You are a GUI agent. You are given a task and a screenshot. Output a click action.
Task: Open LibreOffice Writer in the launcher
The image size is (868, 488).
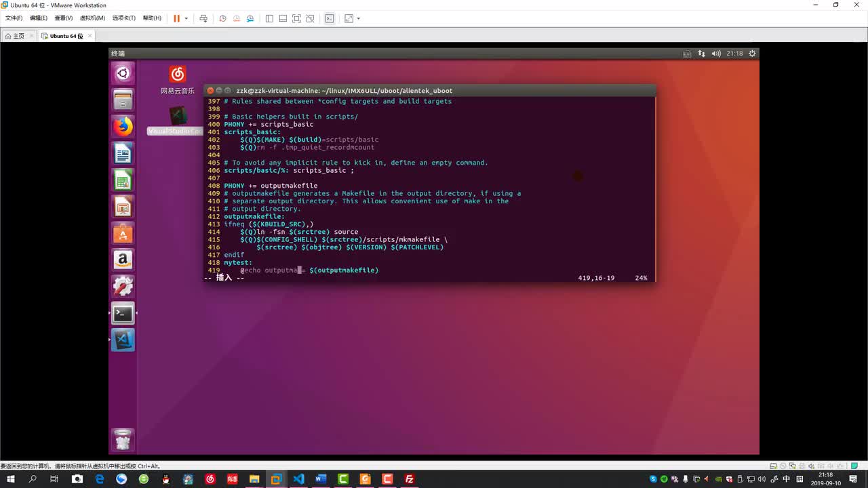[x=123, y=153]
